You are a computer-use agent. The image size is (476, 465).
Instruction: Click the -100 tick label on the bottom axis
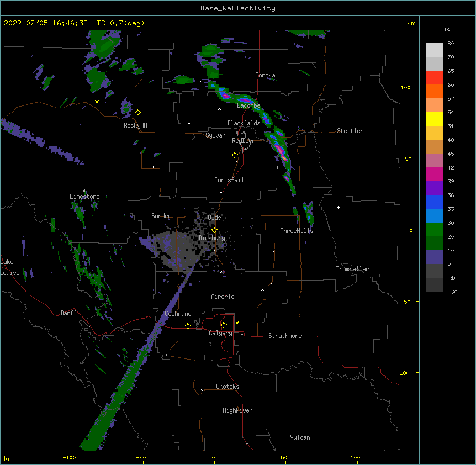(69, 457)
